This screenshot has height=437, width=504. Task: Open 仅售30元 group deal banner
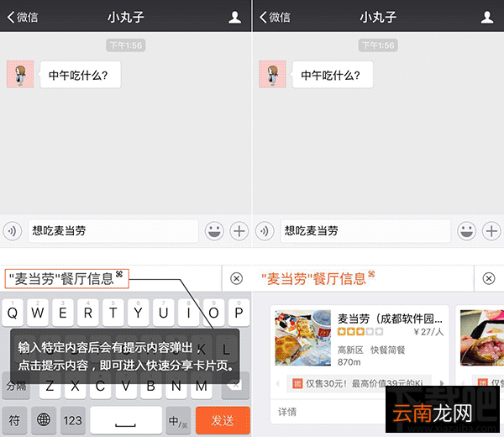tap(359, 383)
